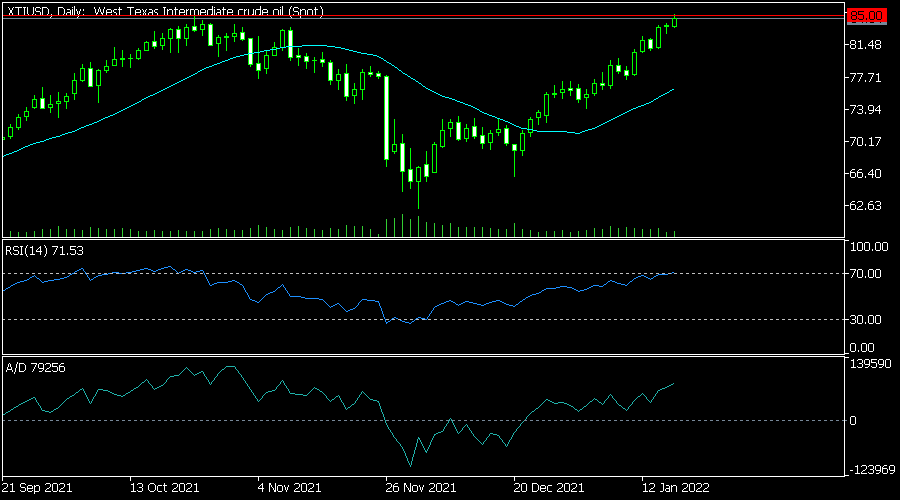Select the large white 26 Nov candle
This screenshot has height=500, width=900.
pyautogui.click(x=386, y=118)
